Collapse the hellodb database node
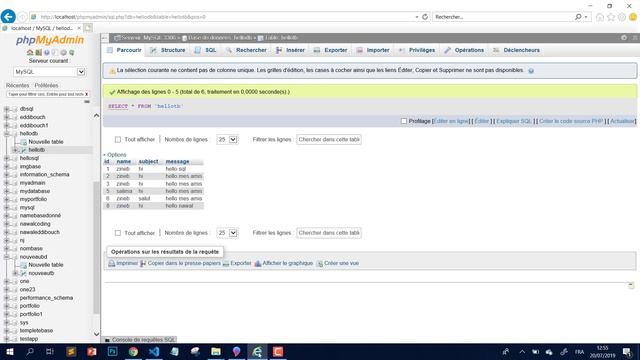640x360 pixels. pyautogui.click(x=6, y=133)
